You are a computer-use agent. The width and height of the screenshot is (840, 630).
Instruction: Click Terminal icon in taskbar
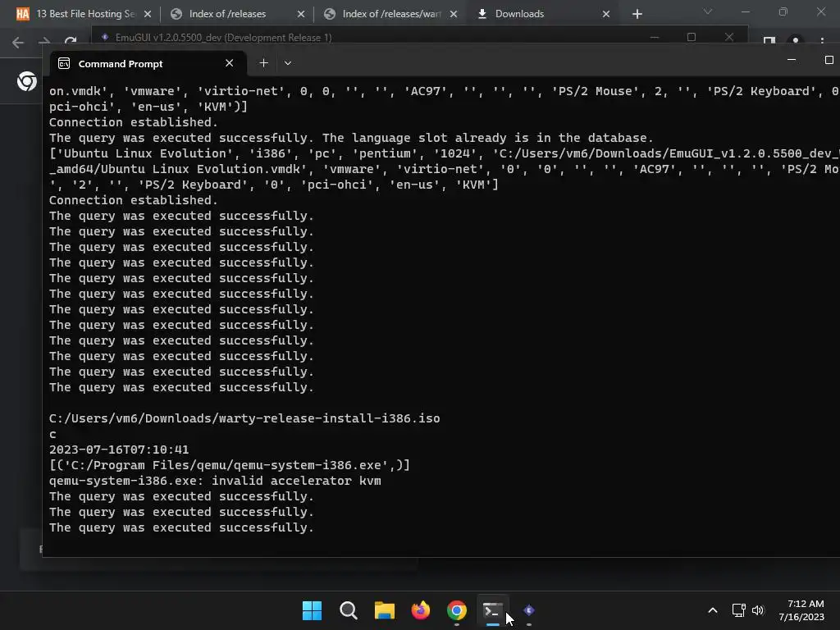492,610
